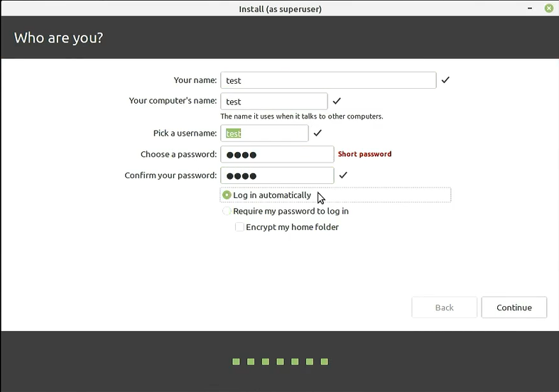Focus the Confirm your password field
Screen dimensions: 559x392
click(277, 175)
